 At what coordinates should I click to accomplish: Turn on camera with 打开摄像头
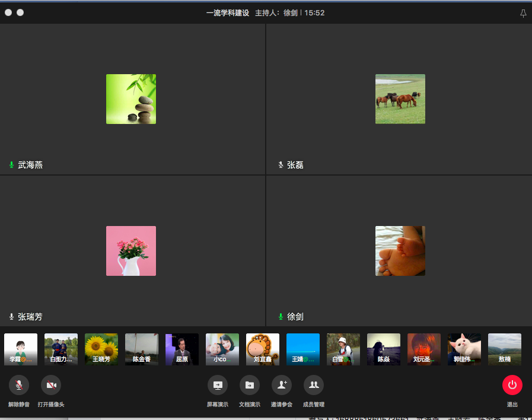(51, 386)
